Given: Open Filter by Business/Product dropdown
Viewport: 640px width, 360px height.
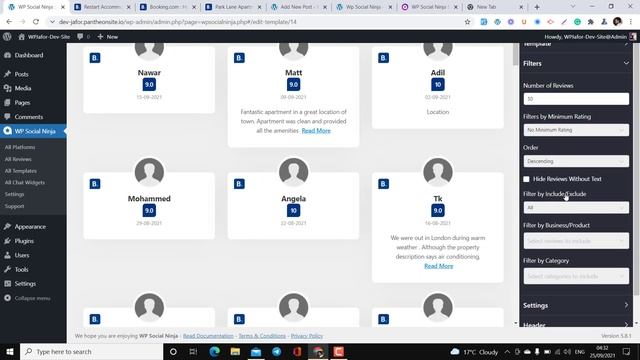Looking at the screenshot, I should pos(576,241).
